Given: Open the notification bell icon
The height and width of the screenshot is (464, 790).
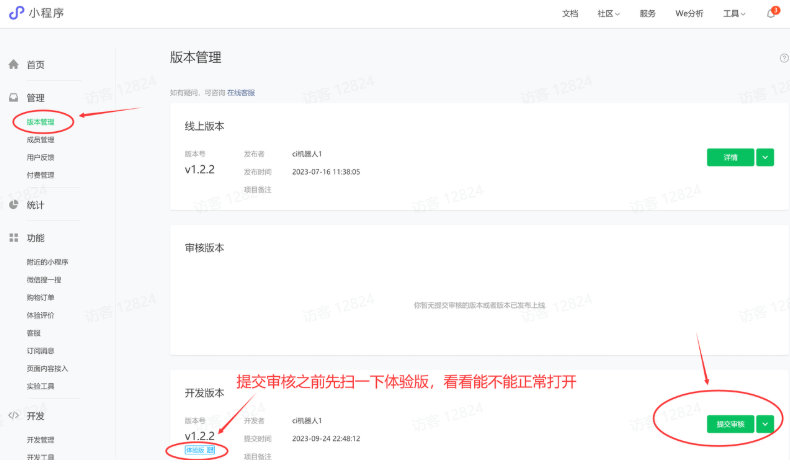Looking at the screenshot, I should 771,14.
